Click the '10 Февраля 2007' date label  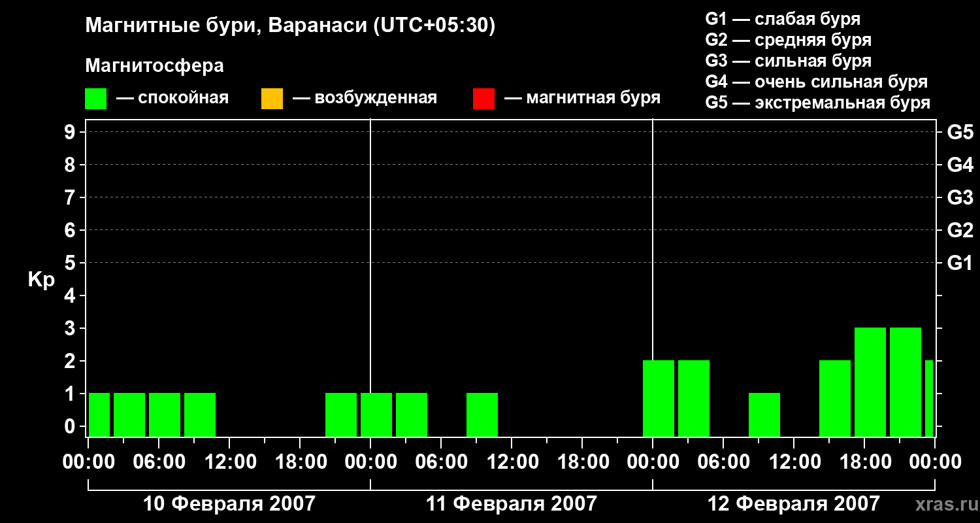point(229,504)
